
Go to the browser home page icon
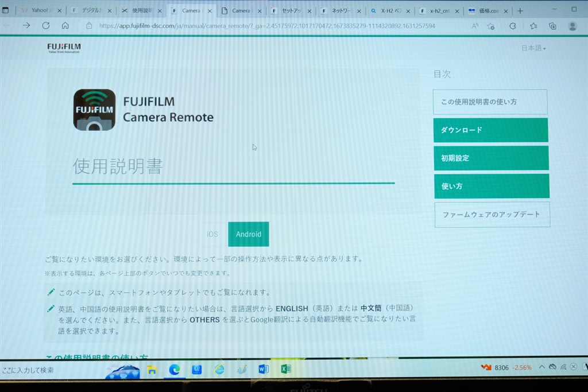pos(65,25)
